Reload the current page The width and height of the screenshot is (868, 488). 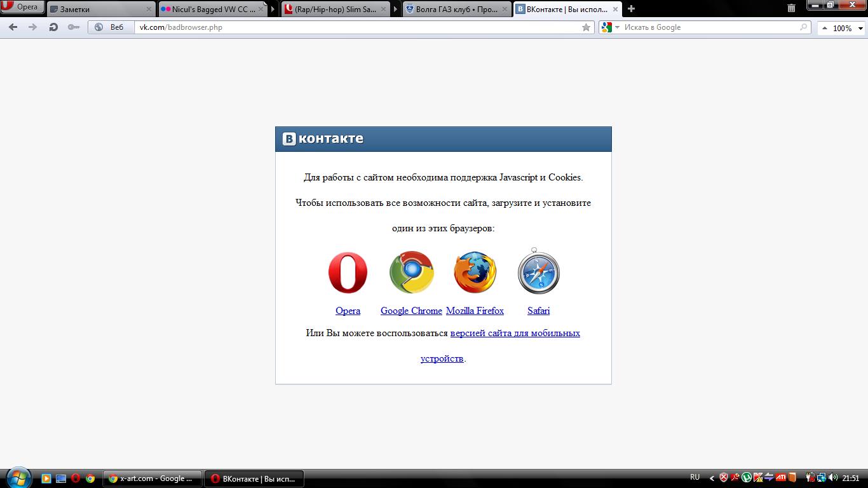[x=53, y=27]
